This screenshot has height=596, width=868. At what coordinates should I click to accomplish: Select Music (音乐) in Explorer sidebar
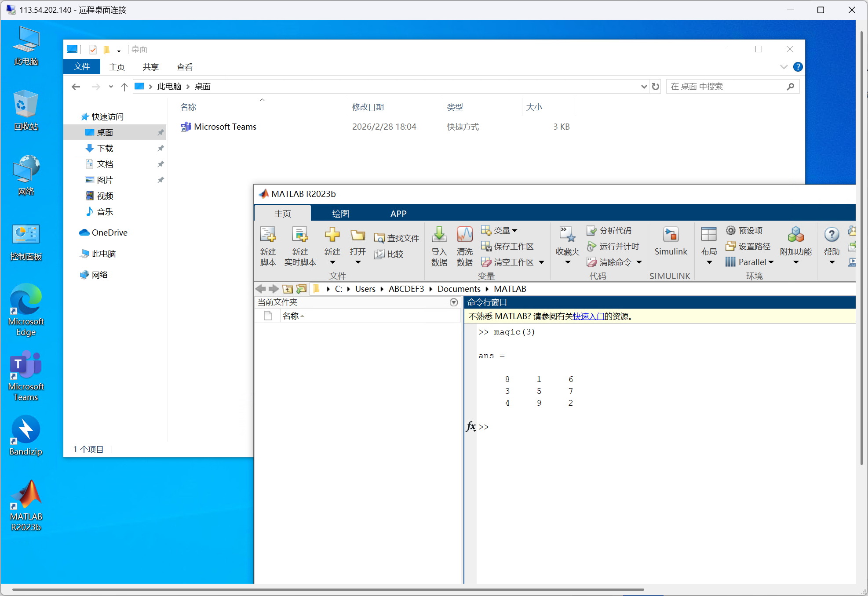(x=105, y=212)
